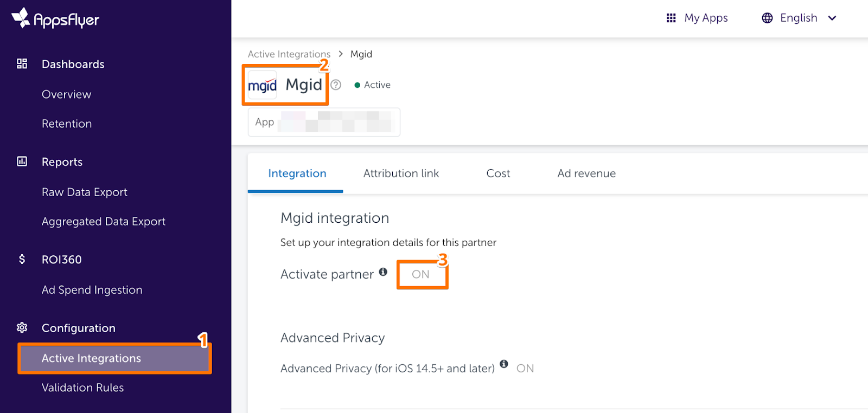The width and height of the screenshot is (868, 413).
Task: Open the App selector field
Action: [324, 122]
